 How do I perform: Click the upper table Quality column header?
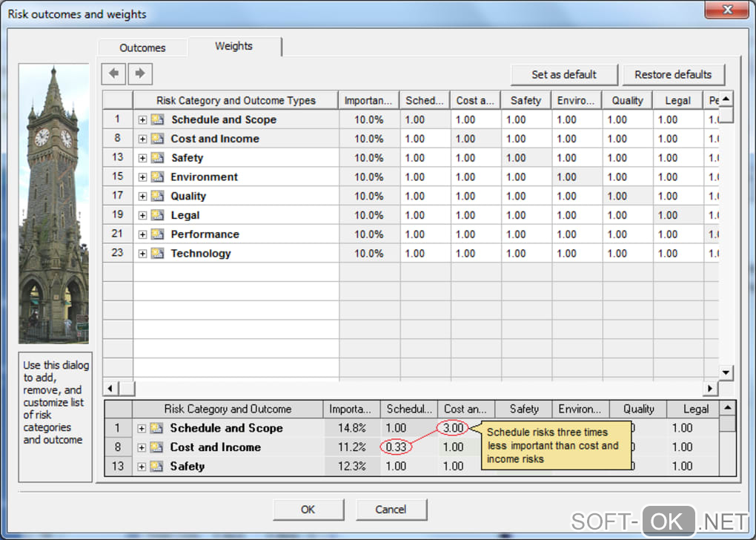(x=627, y=100)
